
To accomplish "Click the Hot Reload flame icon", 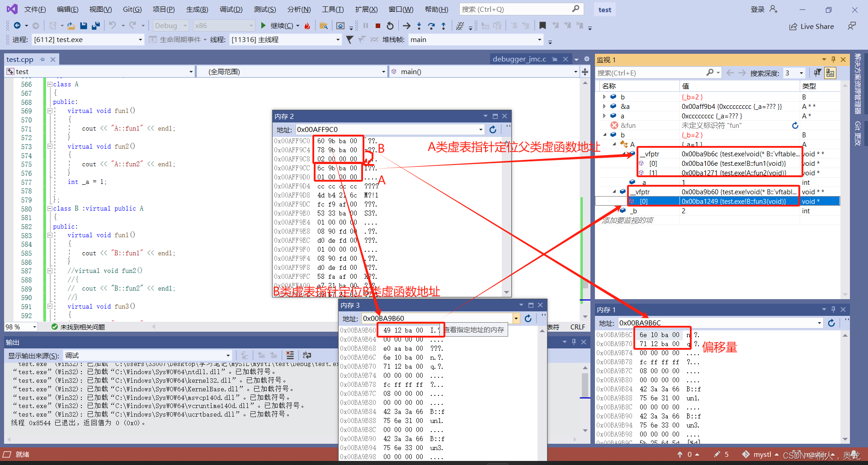I will pos(307,26).
